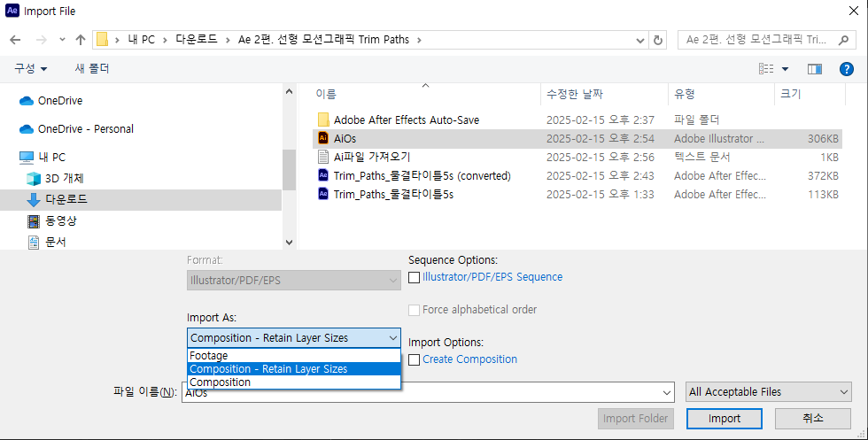The height and width of the screenshot is (440, 868).
Task: Open view options dropdown arrow
Action: [785, 69]
